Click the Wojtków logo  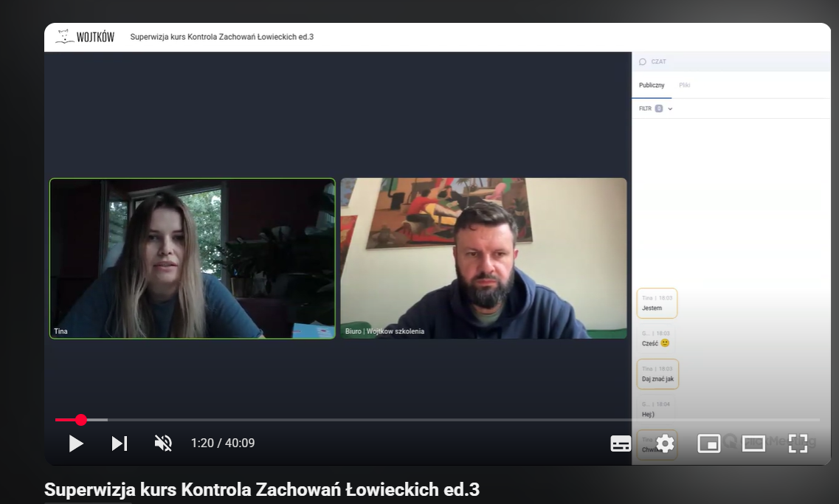pyautogui.click(x=85, y=37)
